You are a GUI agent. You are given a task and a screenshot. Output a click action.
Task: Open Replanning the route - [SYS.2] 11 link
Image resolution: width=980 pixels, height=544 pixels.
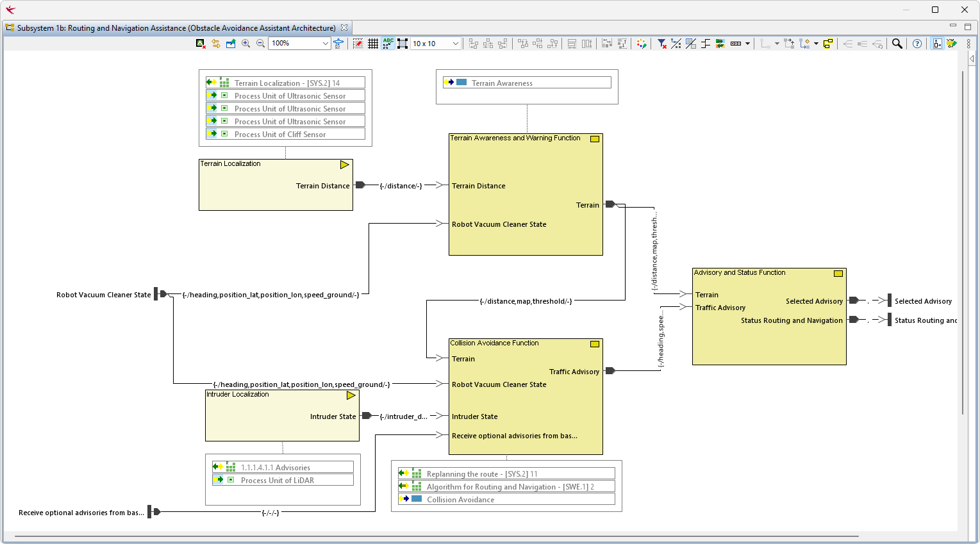click(x=506, y=474)
